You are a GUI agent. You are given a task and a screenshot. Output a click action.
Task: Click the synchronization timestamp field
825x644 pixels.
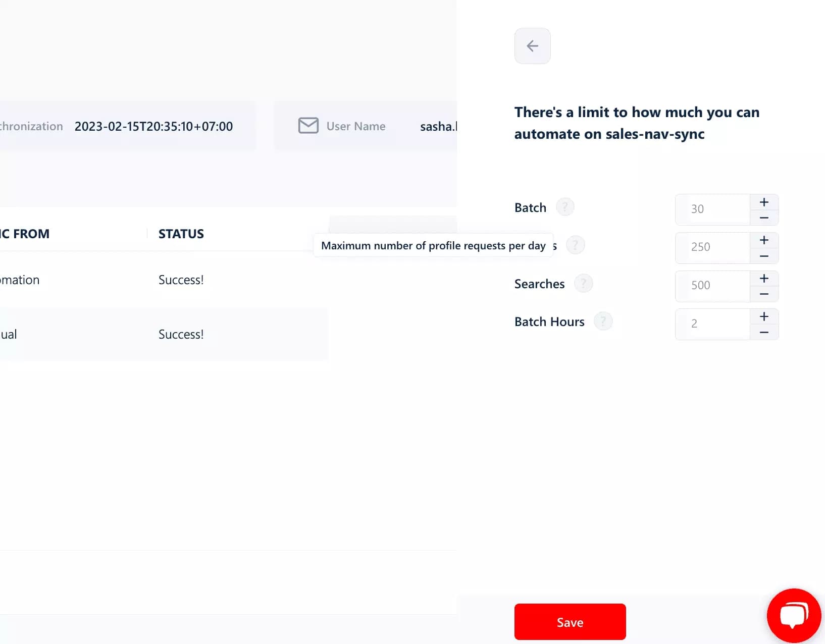click(153, 126)
